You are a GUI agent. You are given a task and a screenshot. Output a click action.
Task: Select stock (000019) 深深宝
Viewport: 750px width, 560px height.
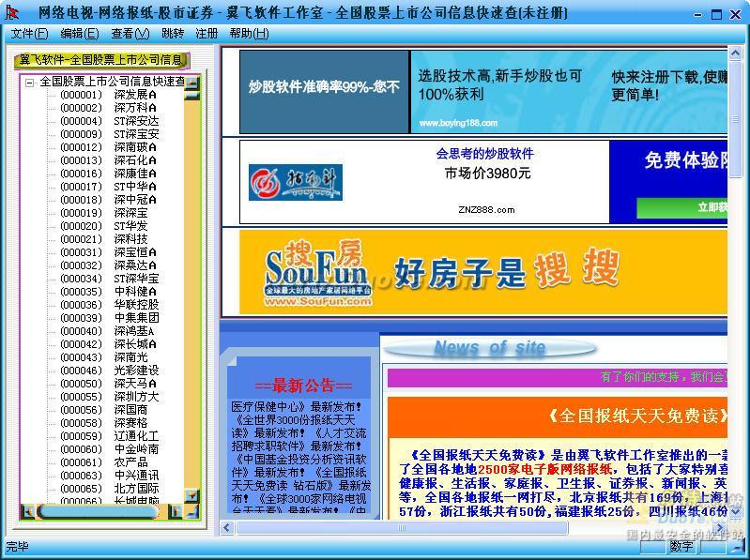104,213
